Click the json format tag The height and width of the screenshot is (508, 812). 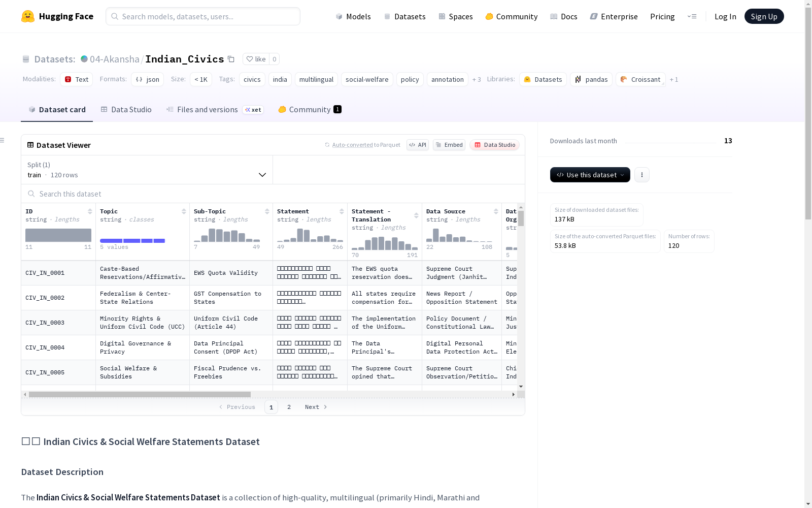(x=147, y=79)
